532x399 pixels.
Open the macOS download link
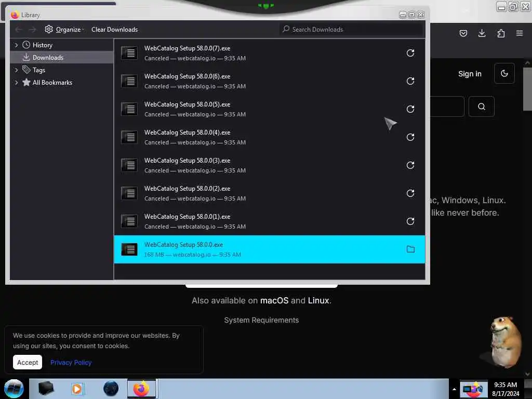[274, 300]
